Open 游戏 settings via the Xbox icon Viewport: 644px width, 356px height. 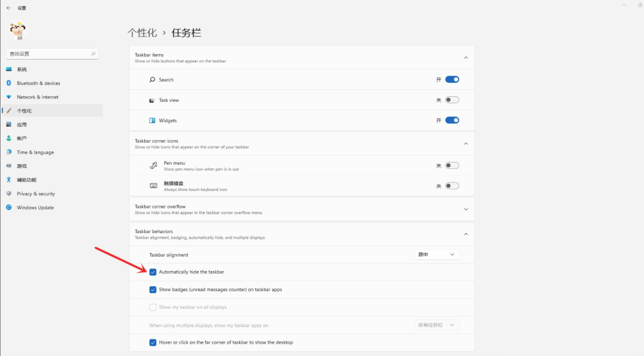tap(9, 166)
